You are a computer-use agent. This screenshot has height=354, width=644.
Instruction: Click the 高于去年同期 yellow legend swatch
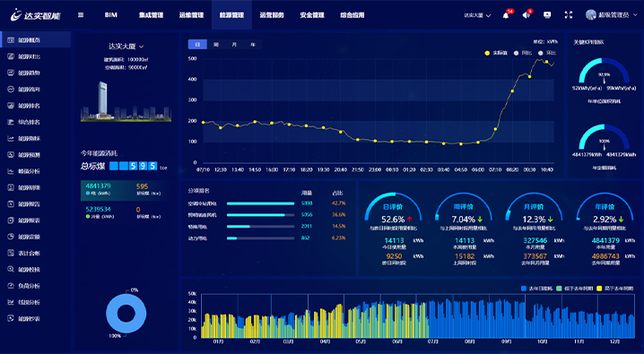click(x=599, y=289)
